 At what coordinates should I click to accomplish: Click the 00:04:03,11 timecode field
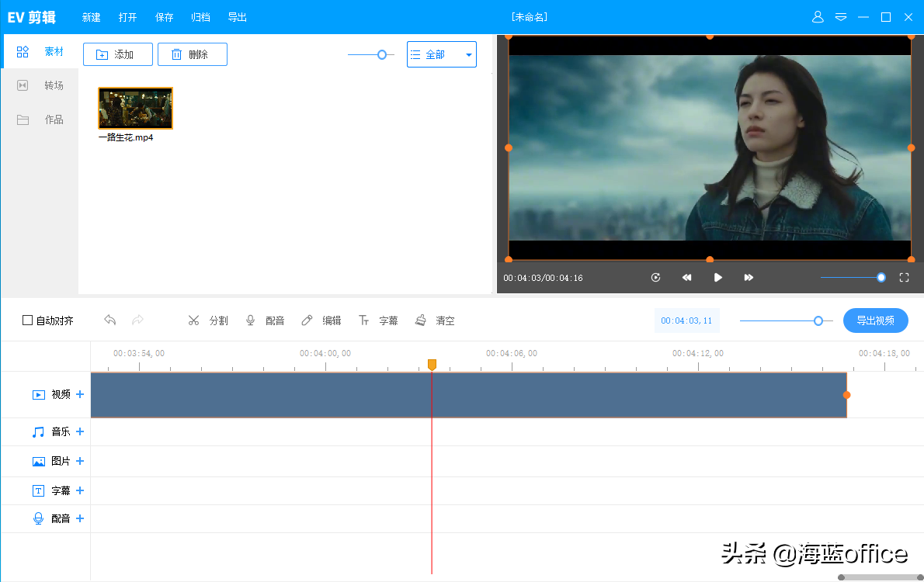pyautogui.click(x=686, y=320)
